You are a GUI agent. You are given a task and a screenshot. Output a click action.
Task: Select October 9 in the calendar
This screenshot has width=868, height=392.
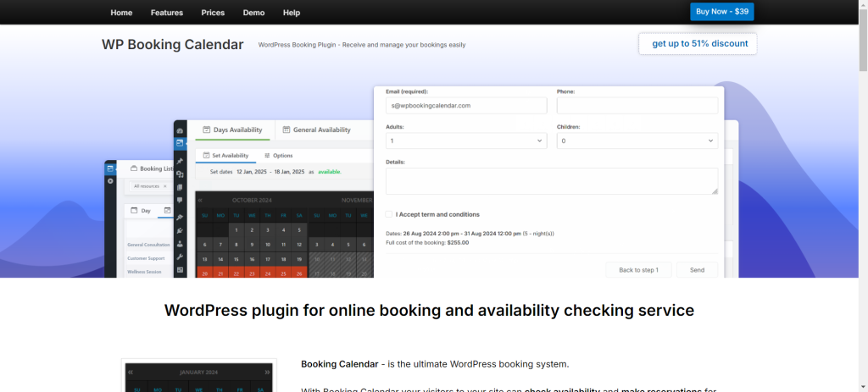252,245
